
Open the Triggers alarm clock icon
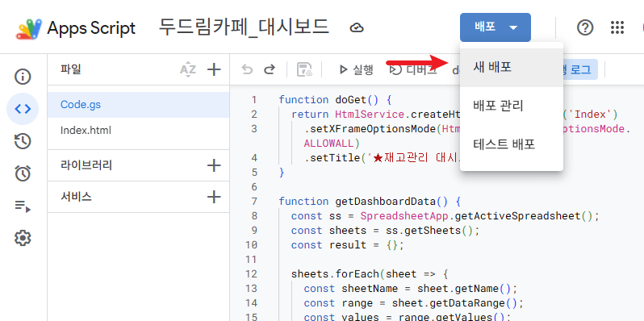coord(23,173)
